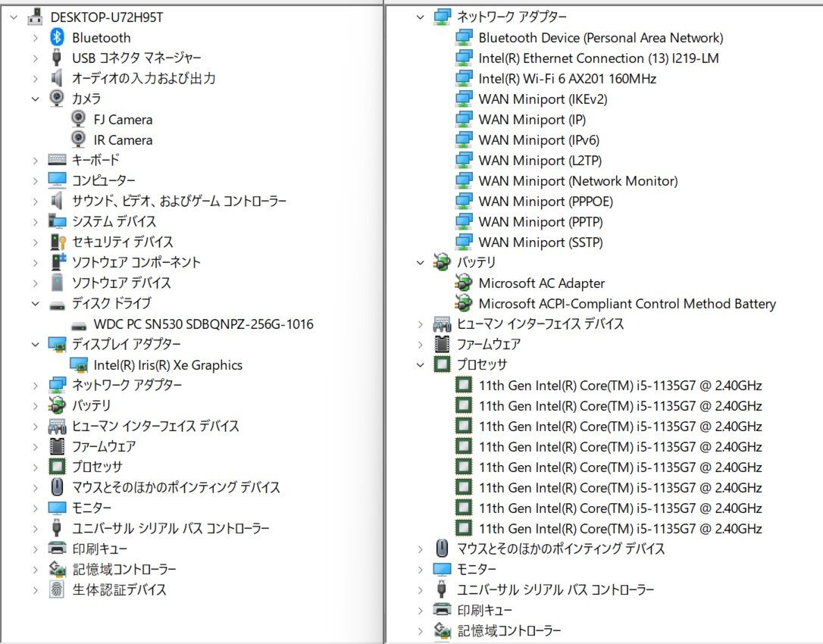Click the text 'Microsoft AC Adapter'
The width and height of the screenshot is (823, 644).
[542, 283]
